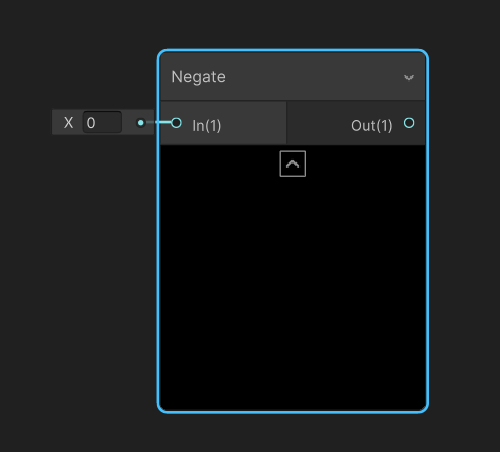Click the input slot row background beside In(1)
The height and width of the screenshot is (452, 500).
pyautogui.click(x=253, y=123)
